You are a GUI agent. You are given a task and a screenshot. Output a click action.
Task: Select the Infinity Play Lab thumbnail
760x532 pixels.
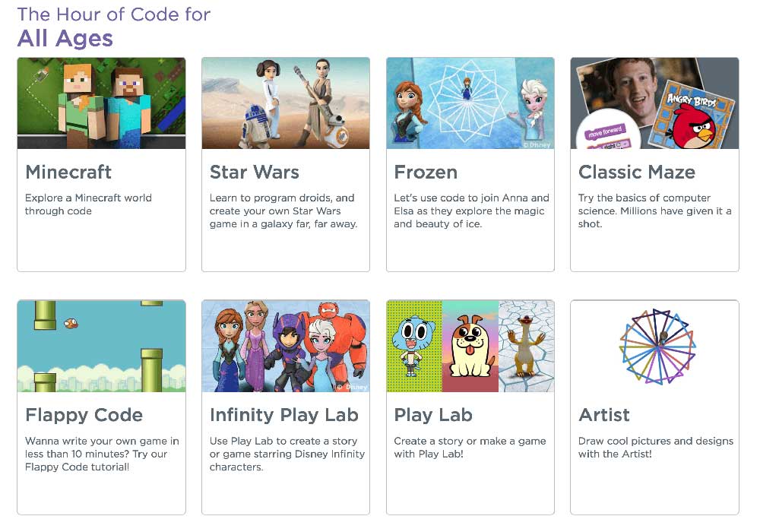pyautogui.click(x=285, y=345)
